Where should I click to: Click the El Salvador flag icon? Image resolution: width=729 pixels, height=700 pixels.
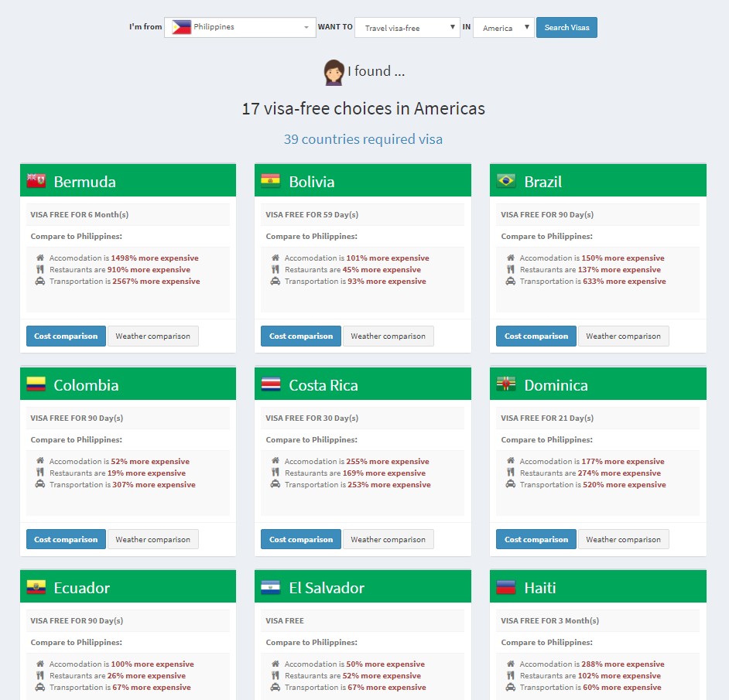pyautogui.click(x=271, y=587)
